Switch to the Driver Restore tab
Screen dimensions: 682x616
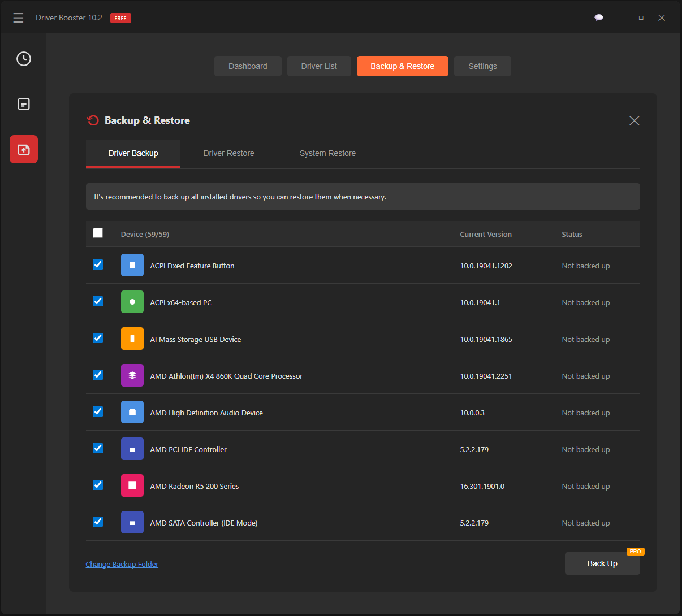click(x=228, y=153)
